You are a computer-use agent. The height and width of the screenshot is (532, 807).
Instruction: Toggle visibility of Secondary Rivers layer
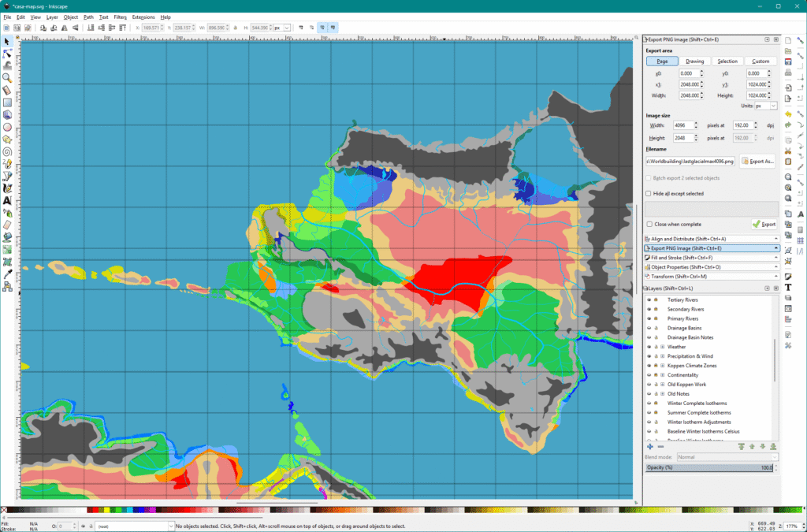point(649,309)
